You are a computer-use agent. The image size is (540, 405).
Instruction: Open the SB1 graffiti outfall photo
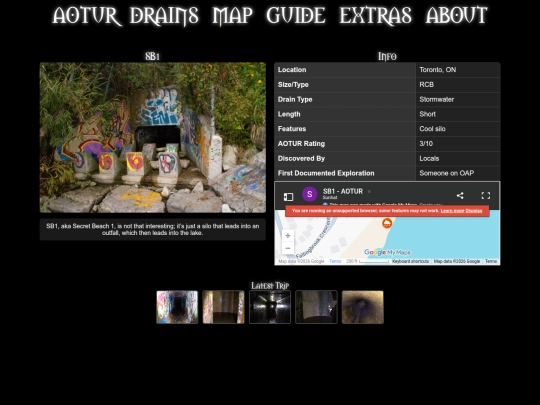click(153, 137)
